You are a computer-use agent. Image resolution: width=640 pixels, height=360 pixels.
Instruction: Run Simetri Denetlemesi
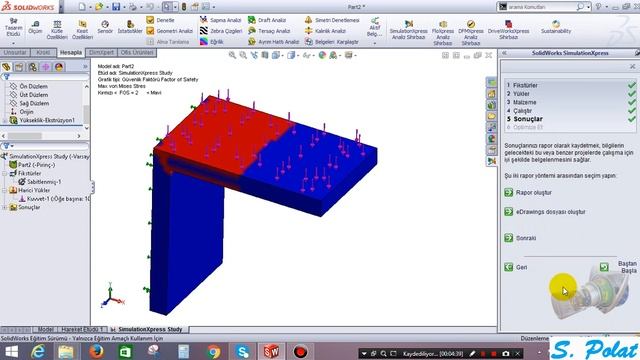(x=332, y=20)
